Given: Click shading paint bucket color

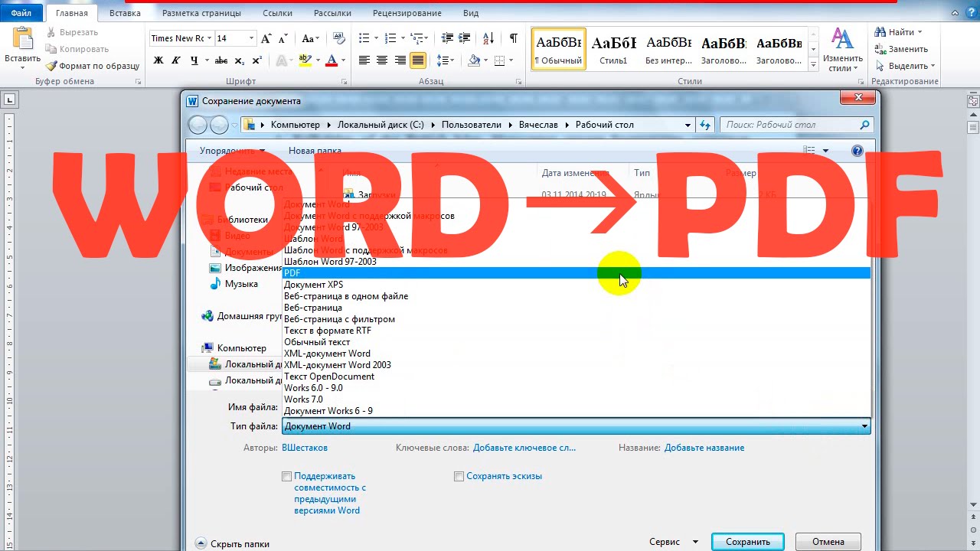Looking at the screenshot, I should [474, 60].
